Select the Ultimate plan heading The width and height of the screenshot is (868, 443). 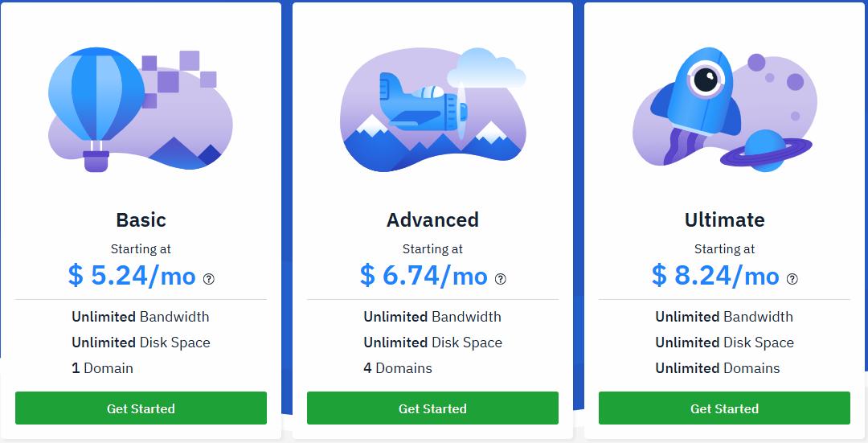click(x=724, y=219)
